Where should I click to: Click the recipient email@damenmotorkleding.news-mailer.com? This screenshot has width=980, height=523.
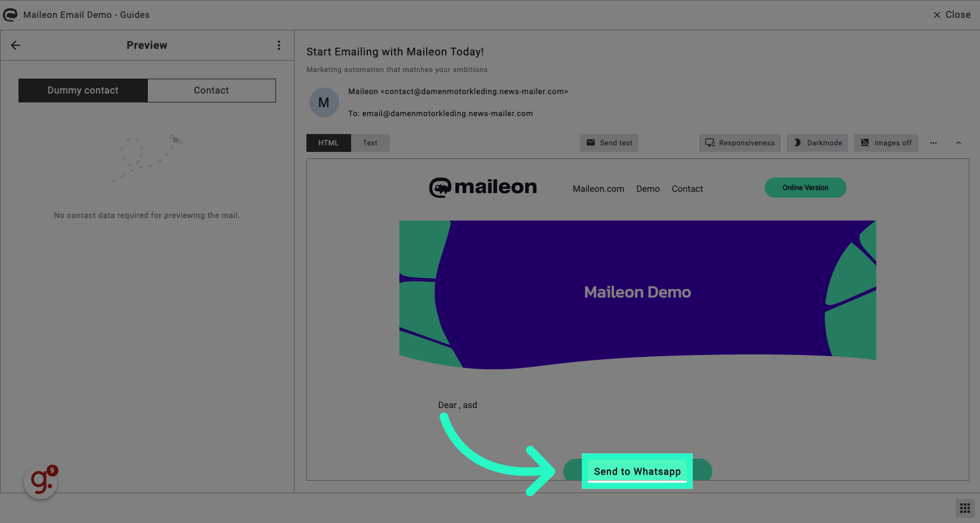[448, 114]
